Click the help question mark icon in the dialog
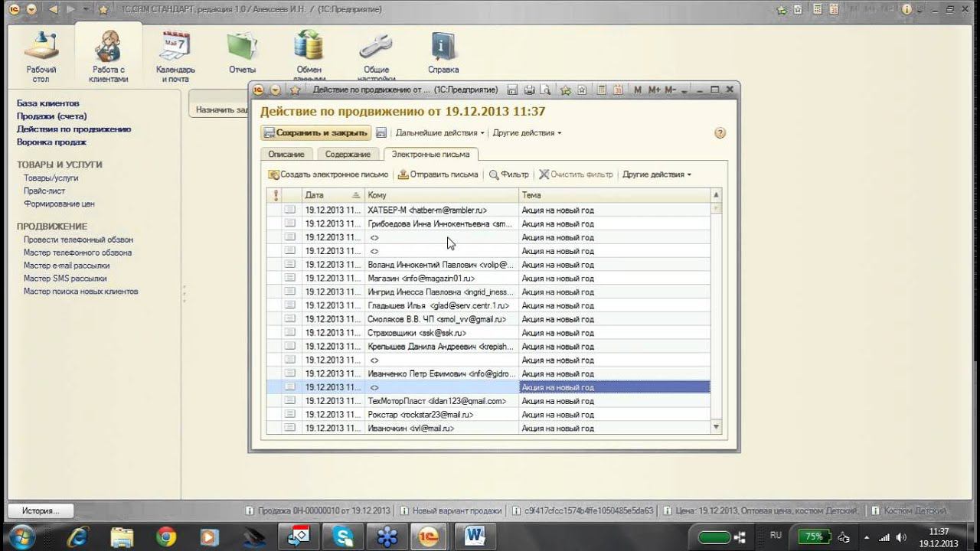The width and height of the screenshot is (980, 551). pyautogui.click(x=720, y=132)
